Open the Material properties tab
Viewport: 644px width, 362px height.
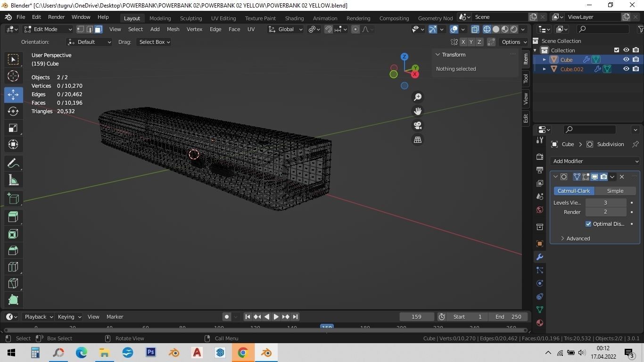[540, 323]
